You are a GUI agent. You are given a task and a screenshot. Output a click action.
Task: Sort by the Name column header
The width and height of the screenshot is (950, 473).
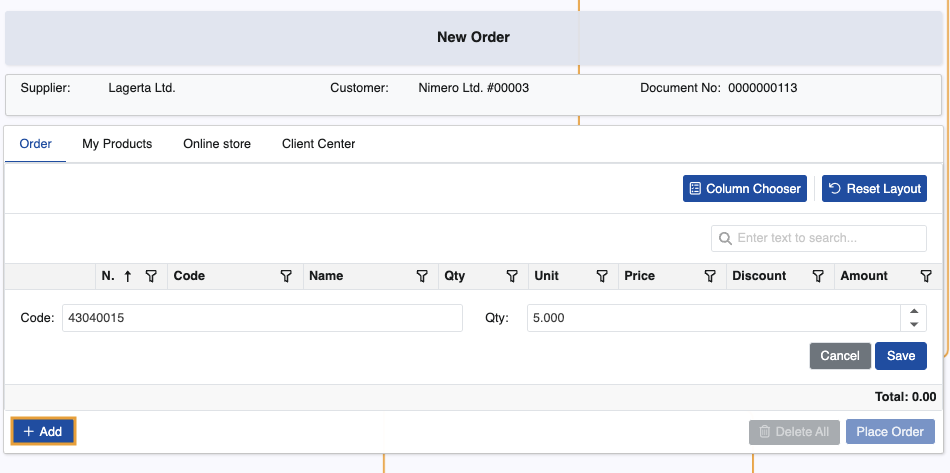(x=326, y=276)
